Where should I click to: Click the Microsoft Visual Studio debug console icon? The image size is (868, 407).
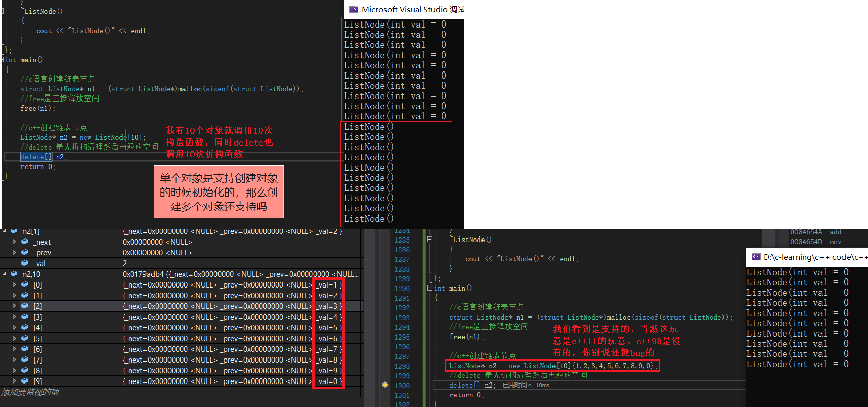[353, 9]
